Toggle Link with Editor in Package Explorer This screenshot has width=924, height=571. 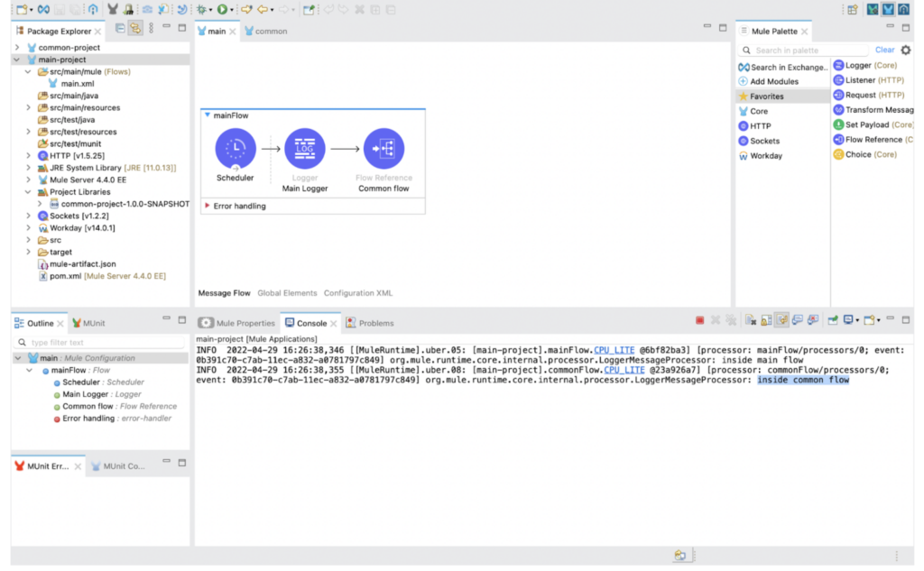point(135,30)
